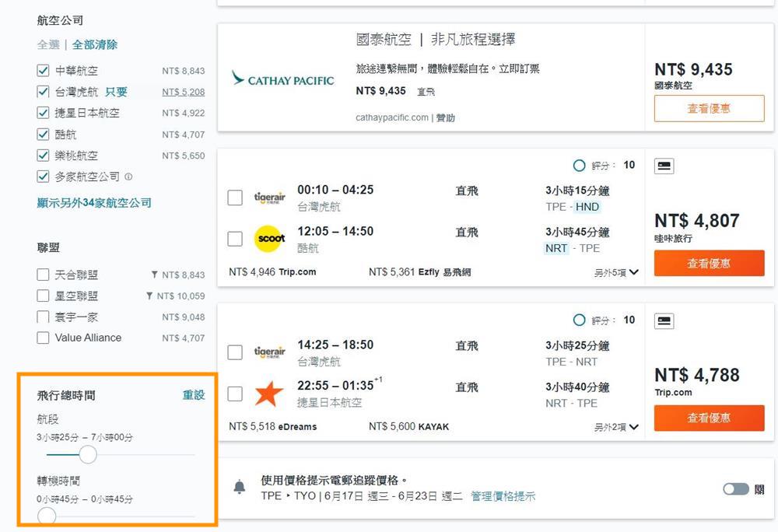The image size is (778, 532).
Task: Uncheck 多家航空公司 filter
Action: (43, 177)
